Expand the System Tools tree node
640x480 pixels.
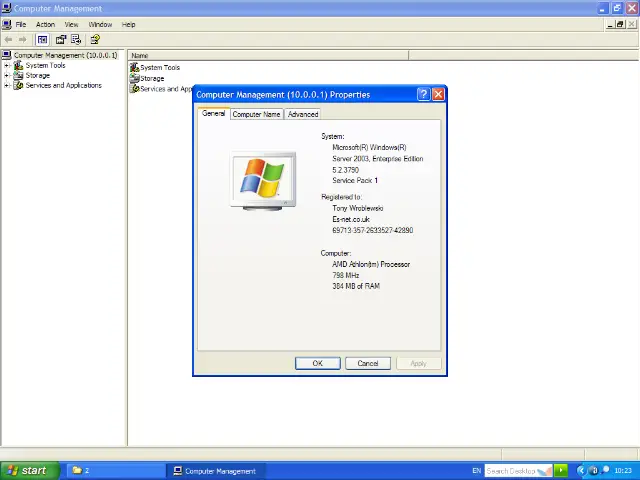tap(7, 65)
